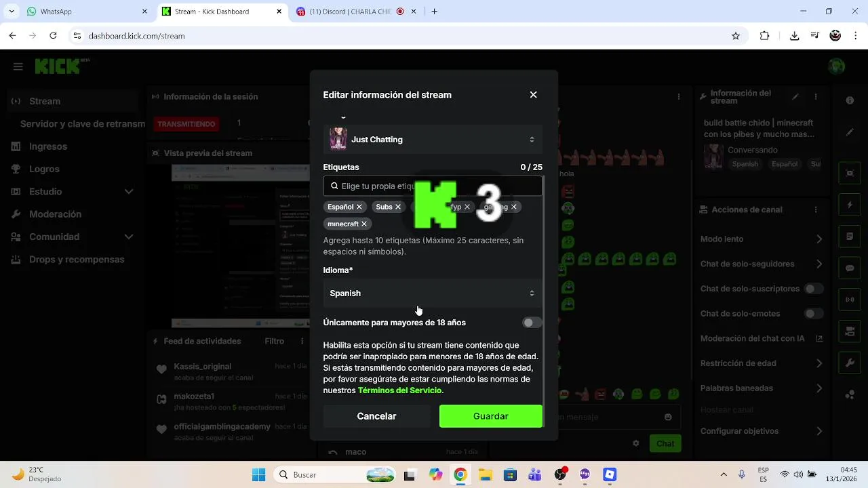This screenshot has height=488, width=868.
Task: Remove the fyp tag chip
Action: click(x=467, y=207)
